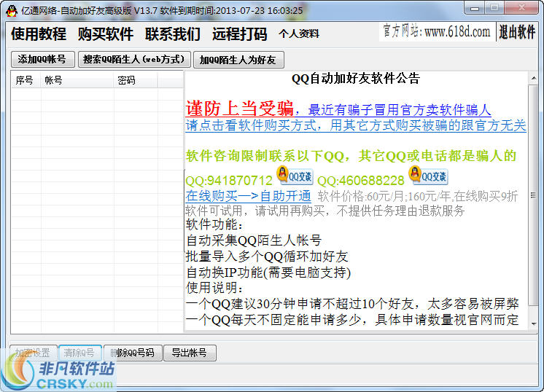Viewport: 544px width, 392px height.
Task: Click announcement scrollbar down arrow
Action: click(x=533, y=324)
